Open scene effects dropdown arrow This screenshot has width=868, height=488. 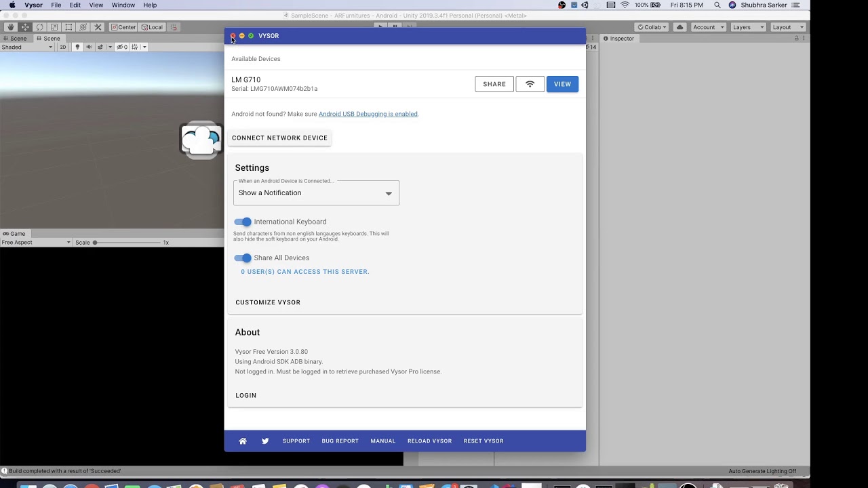(x=110, y=47)
